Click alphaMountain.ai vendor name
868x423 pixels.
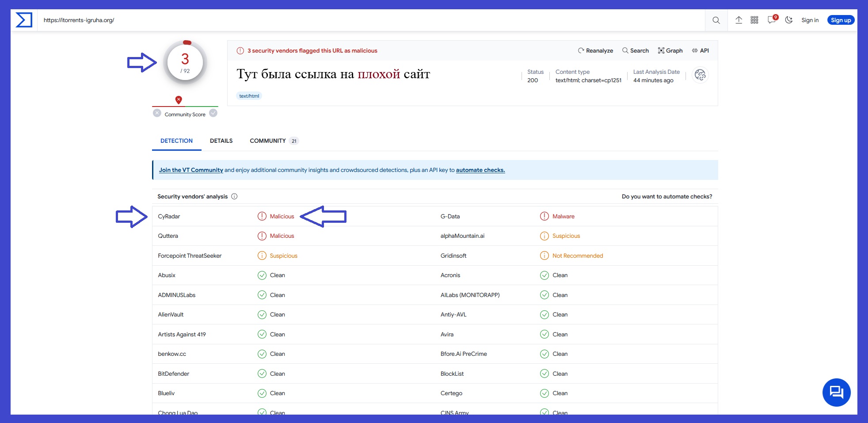462,236
